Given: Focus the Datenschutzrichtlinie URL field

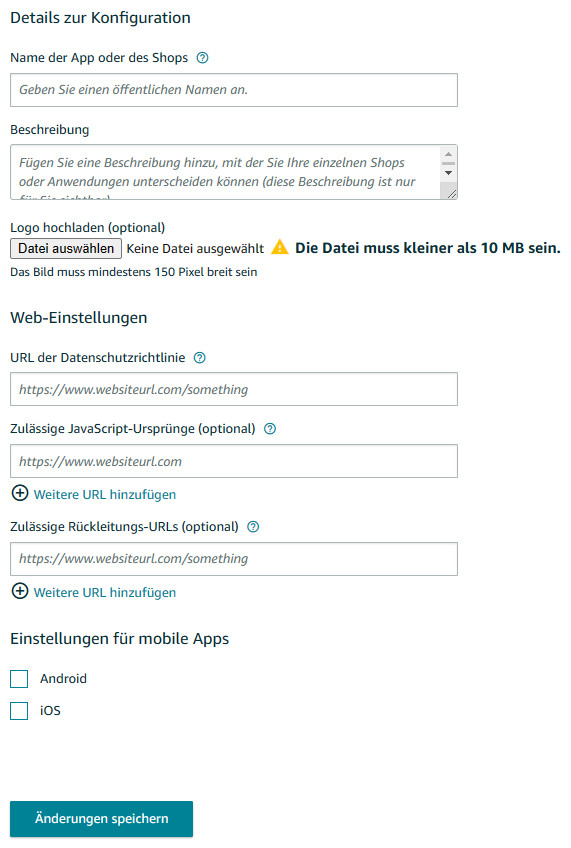Looking at the screenshot, I should click(234, 389).
